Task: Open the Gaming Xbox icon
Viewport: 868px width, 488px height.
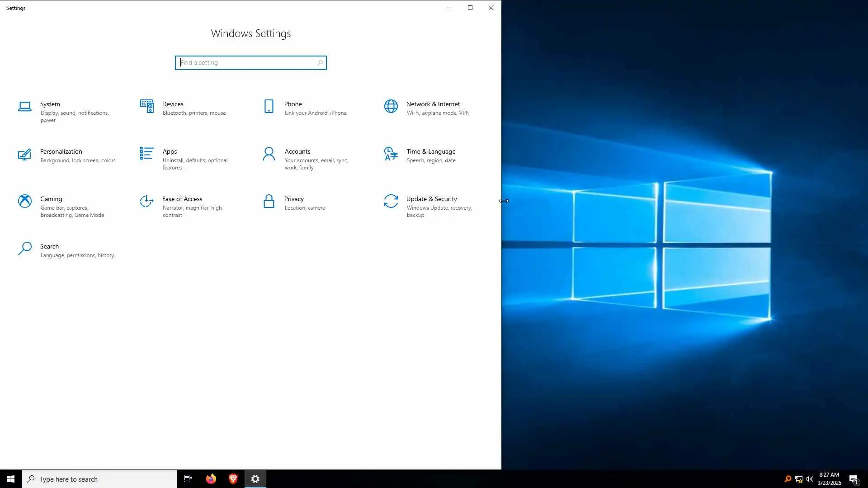Action: click(x=25, y=202)
